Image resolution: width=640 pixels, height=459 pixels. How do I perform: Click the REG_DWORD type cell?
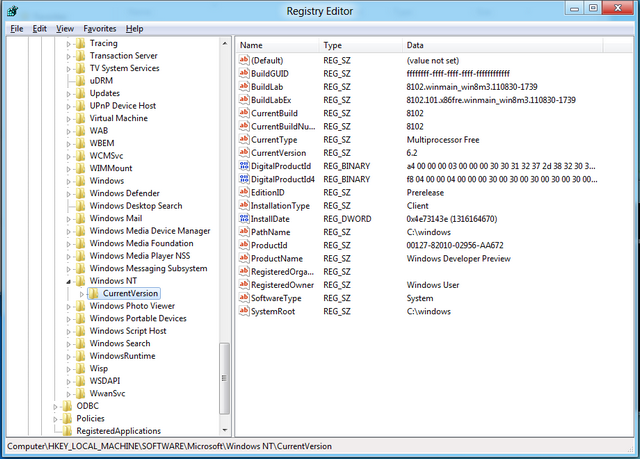coord(347,219)
